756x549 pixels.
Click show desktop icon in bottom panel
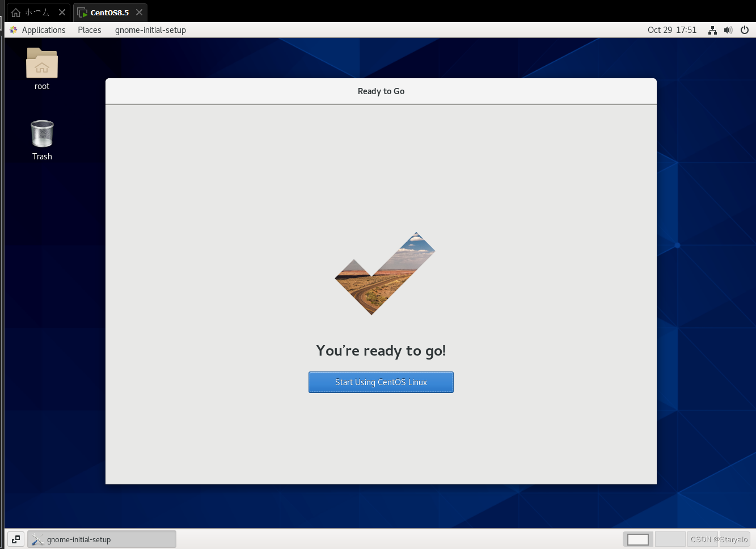pyautogui.click(x=16, y=539)
